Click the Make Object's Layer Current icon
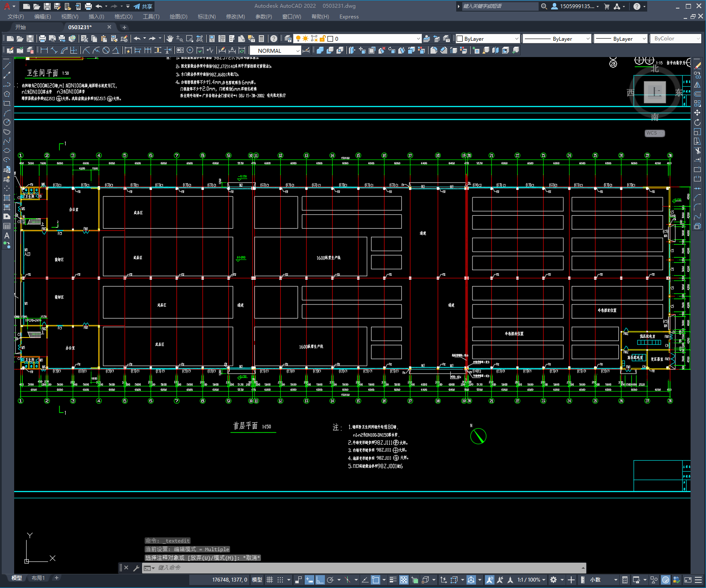 pyautogui.click(x=427, y=39)
